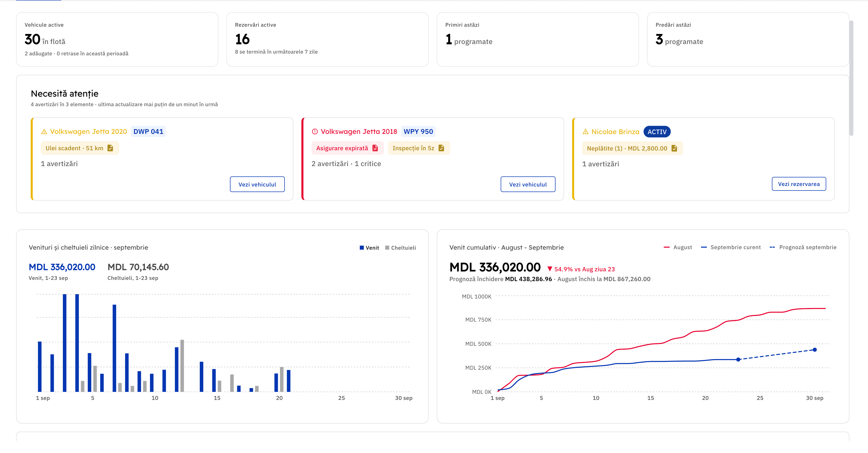868x453 pixels.
Task: Click the DWP 041 plate badge
Action: pos(148,131)
